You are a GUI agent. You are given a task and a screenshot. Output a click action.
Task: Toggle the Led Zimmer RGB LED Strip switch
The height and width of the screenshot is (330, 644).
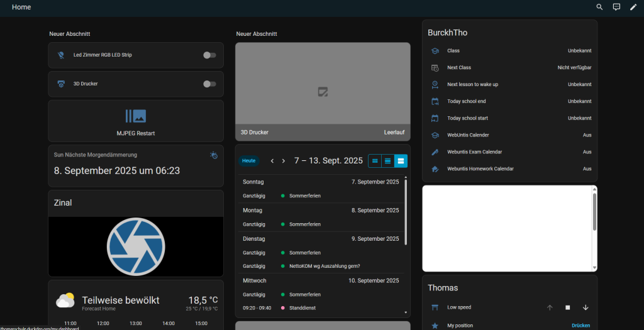point(209,55)
